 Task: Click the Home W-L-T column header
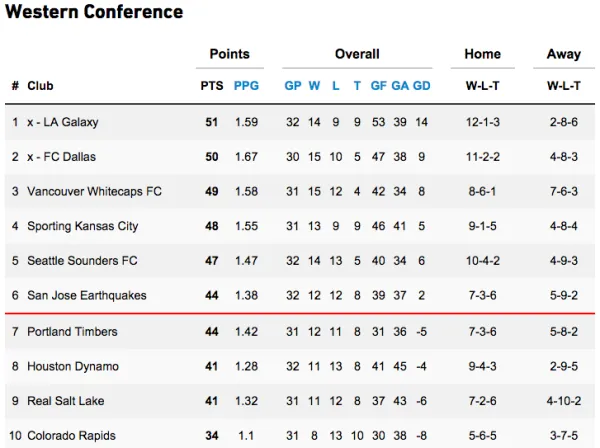(483, 86)
